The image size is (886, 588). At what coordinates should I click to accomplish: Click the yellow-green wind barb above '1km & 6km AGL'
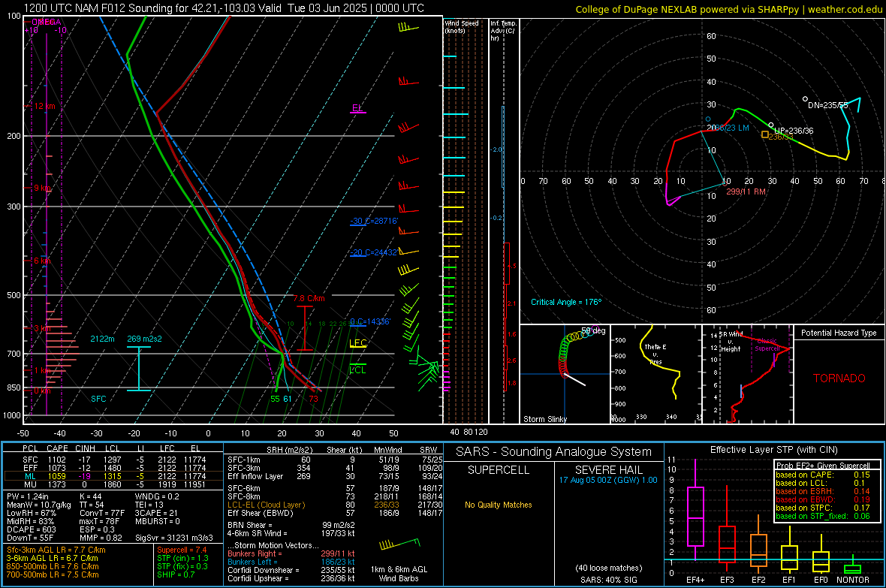(x=400, y=544)
